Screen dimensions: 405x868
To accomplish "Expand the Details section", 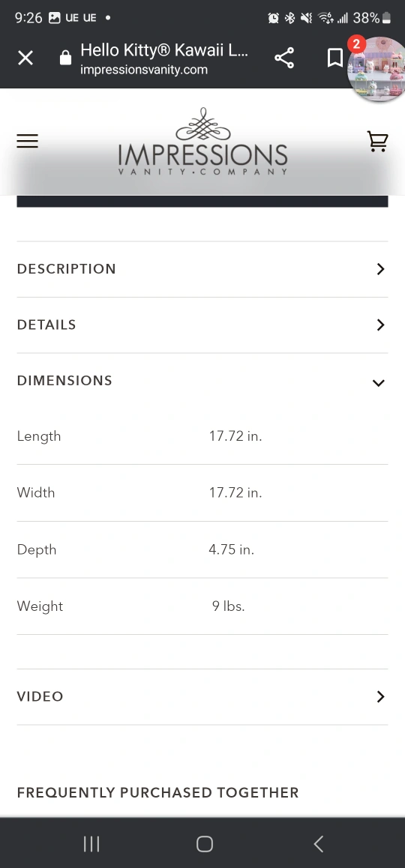I will tap(202, 325).
